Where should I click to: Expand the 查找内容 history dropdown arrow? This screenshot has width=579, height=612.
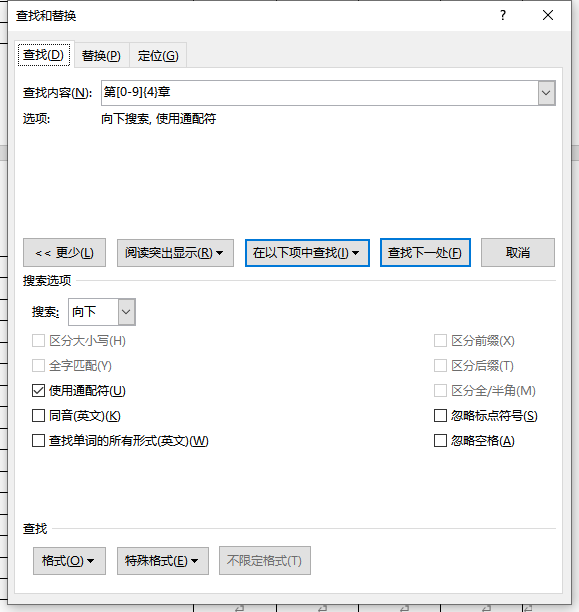click(x=547, y=93)
